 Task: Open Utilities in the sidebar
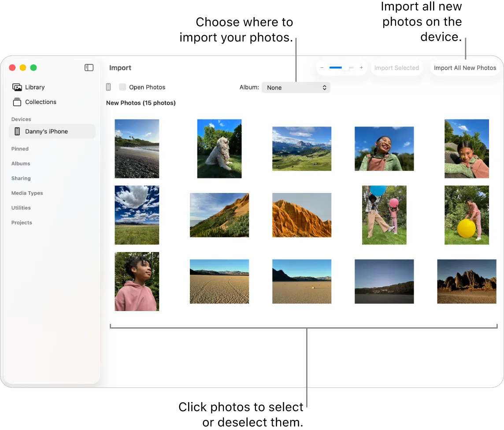(x=21, y=208)
